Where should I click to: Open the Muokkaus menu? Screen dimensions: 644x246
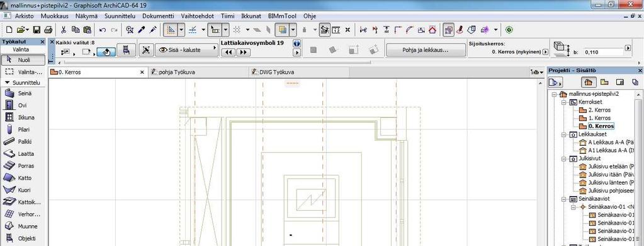[55, 16]
